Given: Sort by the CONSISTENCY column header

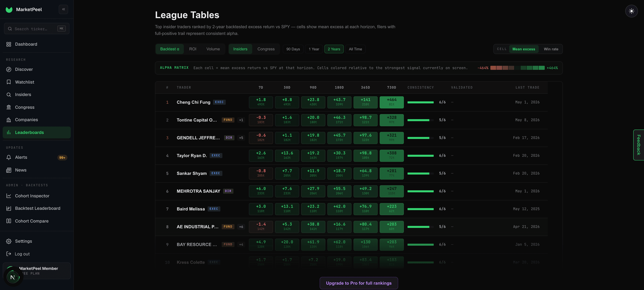Looking at the screenshot, I should coord(420,88).
